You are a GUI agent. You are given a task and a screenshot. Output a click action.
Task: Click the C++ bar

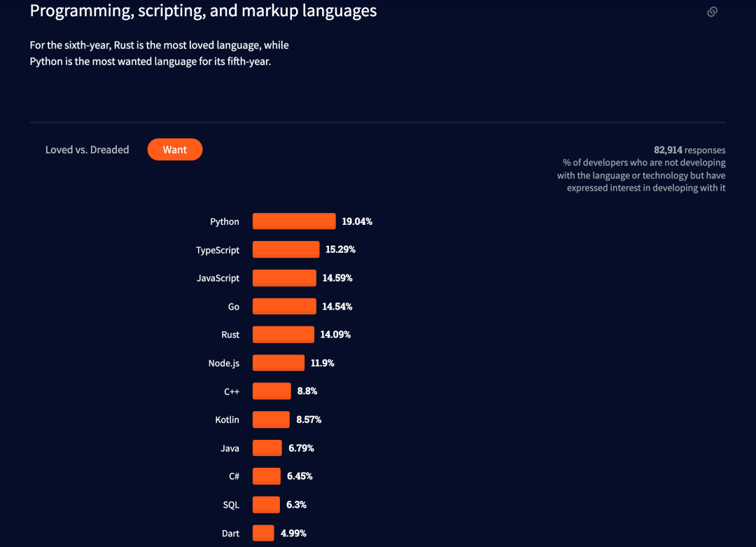pyautogui.click(x=272, y=391)
